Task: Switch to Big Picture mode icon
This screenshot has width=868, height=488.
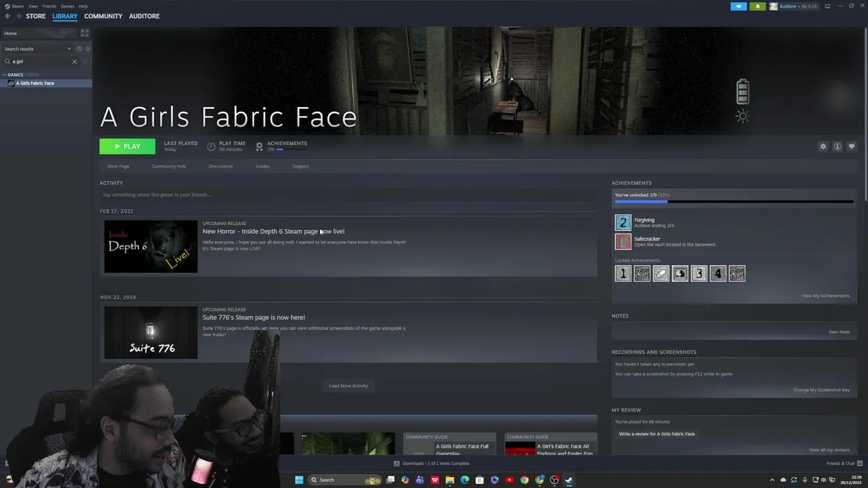Action: [x=827, y=6]
